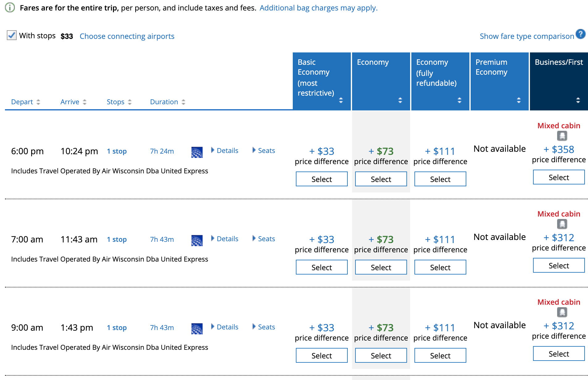Click the sort arrows in the Economy column header
Screen dimensions: 588x380
click(400, 100)
